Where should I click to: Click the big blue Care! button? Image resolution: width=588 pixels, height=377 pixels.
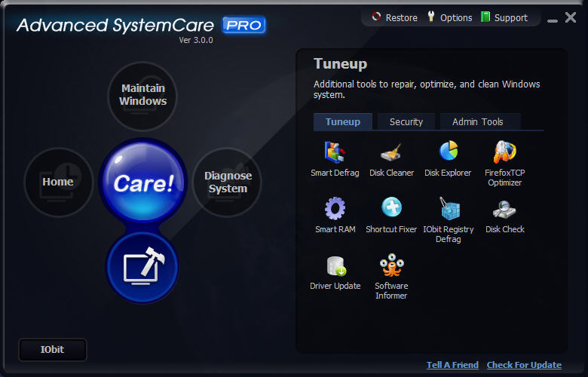point(143,182)
